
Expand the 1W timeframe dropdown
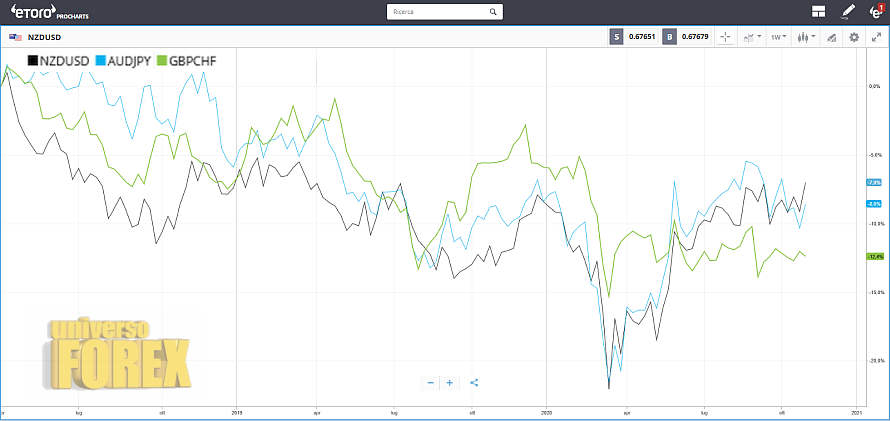[x=778, y=37]
